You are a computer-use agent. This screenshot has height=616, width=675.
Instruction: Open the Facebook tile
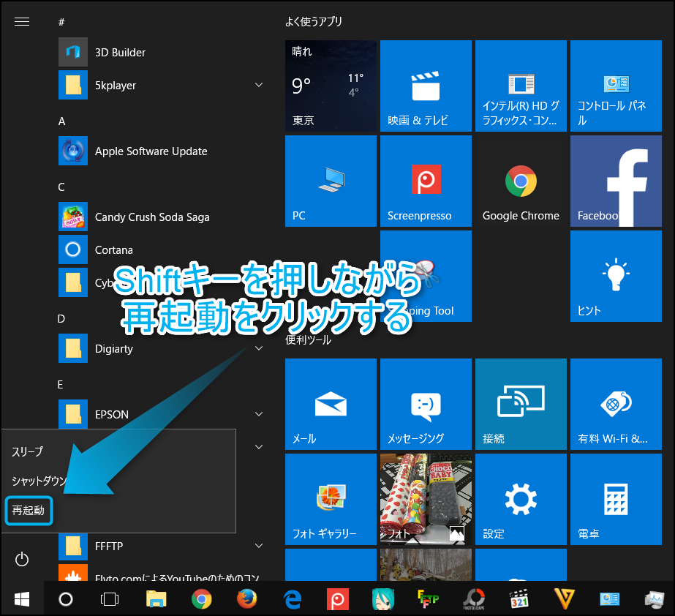(616, 181)
